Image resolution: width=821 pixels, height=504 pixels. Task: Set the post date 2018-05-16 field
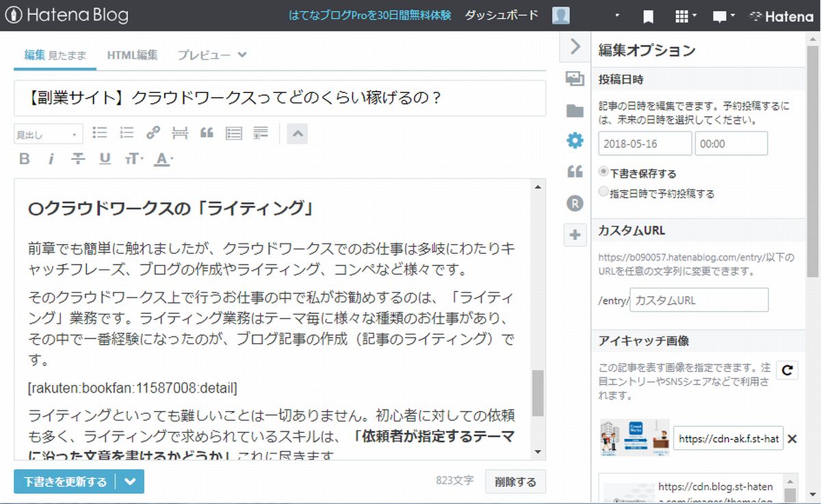(645, 144)
